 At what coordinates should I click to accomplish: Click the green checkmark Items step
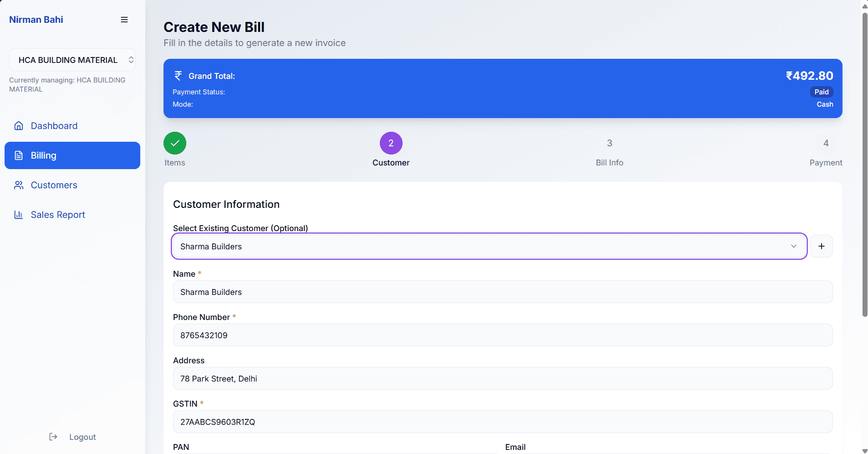pyautogui.click(x=175, y=143)
